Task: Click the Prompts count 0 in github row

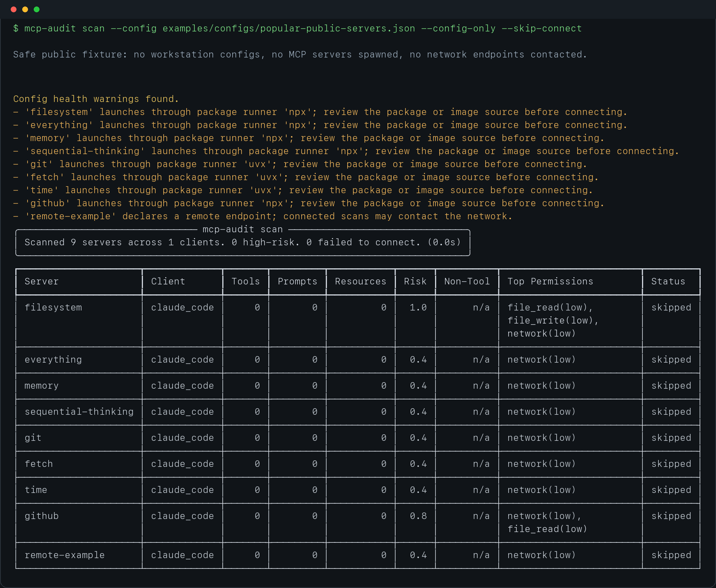Action: (315, 516)
